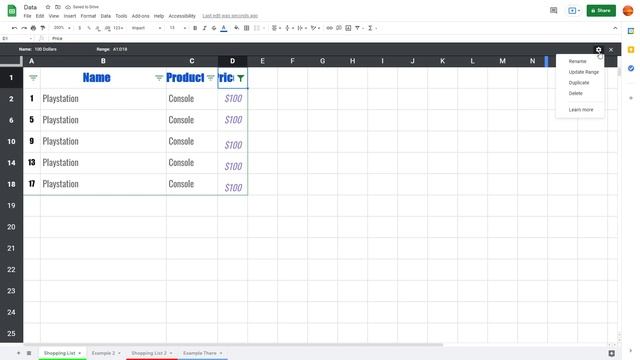Click the green Share button
The width and height of the screenshot is (640, 360).
(601, 11)
